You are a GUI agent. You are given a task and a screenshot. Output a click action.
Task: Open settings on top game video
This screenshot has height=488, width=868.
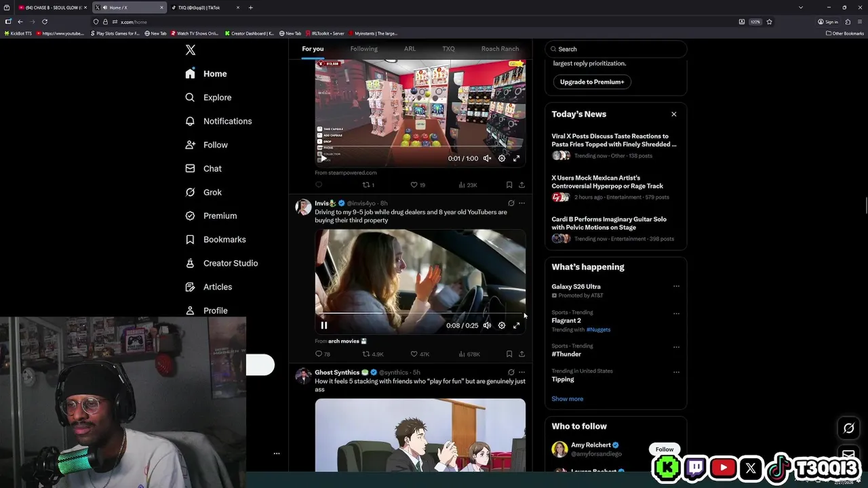coord(502,158)
